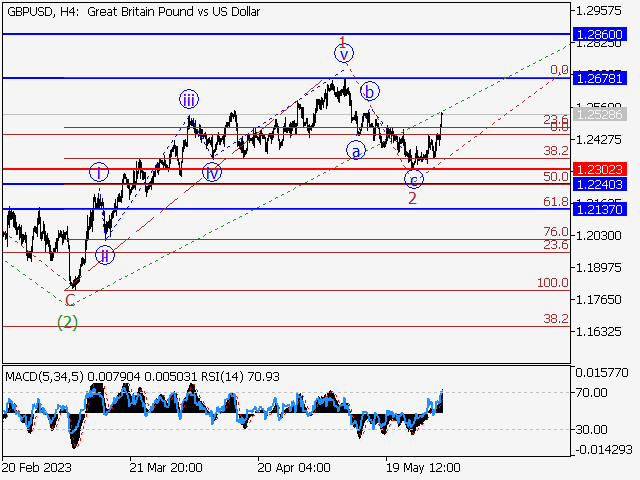Click the green (2) wave label
Image resolution: width=640 pixels, height=480 pixels.
pyautogui.click(x=67, y=322)
